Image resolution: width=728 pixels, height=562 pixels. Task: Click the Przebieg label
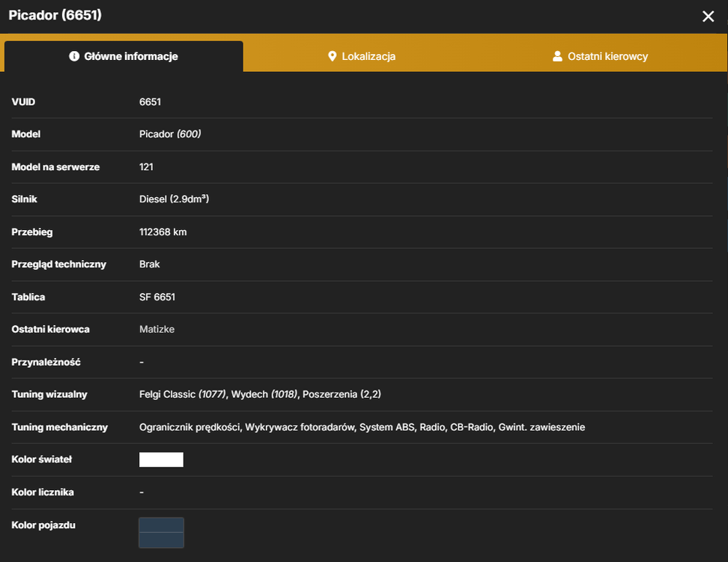(32, 232)
